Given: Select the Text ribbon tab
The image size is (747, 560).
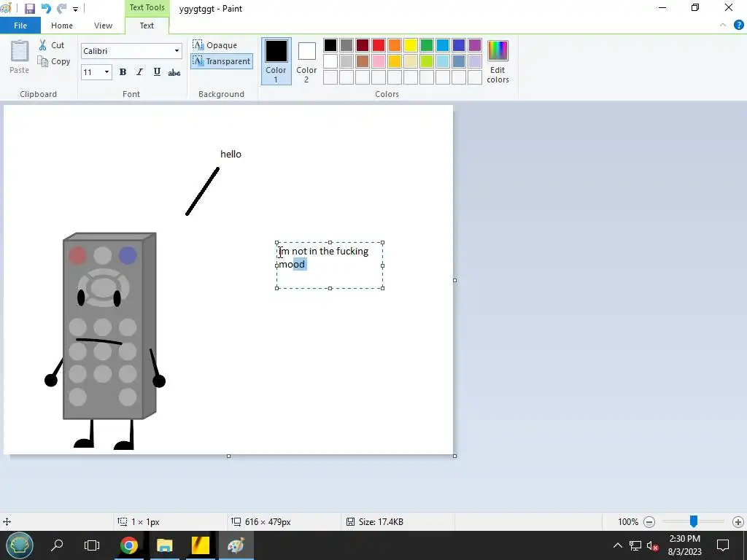Looking at the screenshot, I should pyautogui.click(x=147, y=26).
